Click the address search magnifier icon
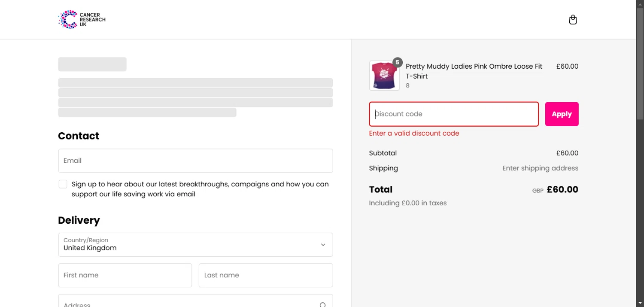644x307 pixels. 323,304
